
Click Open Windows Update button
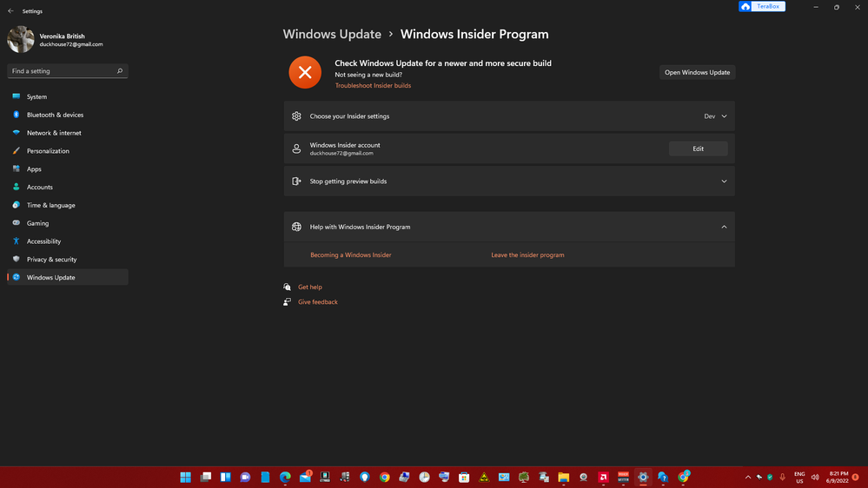[697, 72]
